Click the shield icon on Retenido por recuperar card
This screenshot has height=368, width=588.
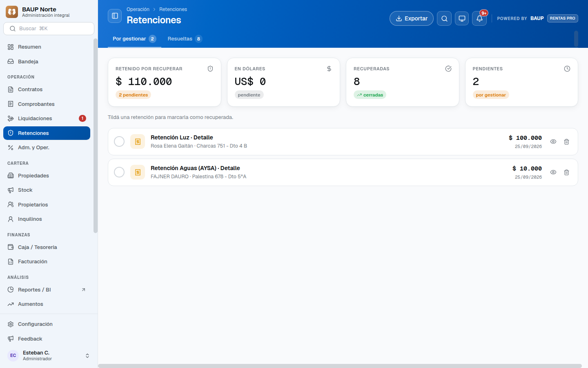(210, 69)
